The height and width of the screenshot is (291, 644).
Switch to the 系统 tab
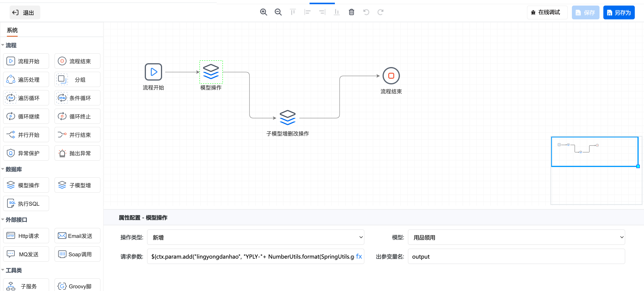point(12,30)
